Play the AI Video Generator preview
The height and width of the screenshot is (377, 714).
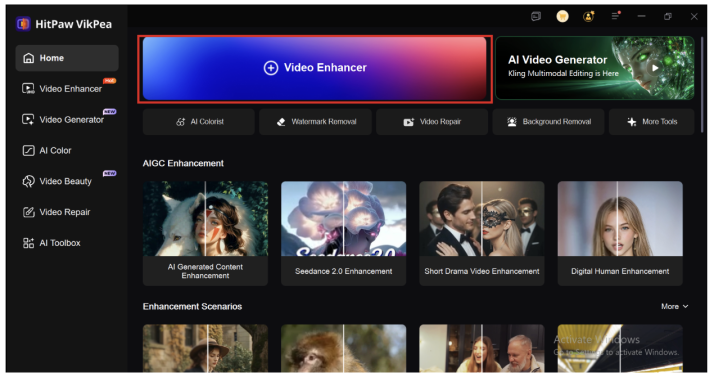click(654, 68)
